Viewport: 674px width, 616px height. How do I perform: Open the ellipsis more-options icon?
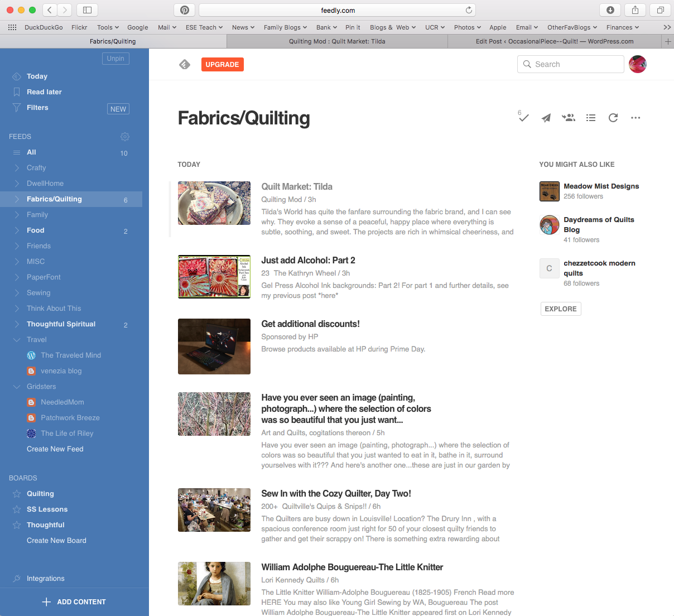[635, 118]
